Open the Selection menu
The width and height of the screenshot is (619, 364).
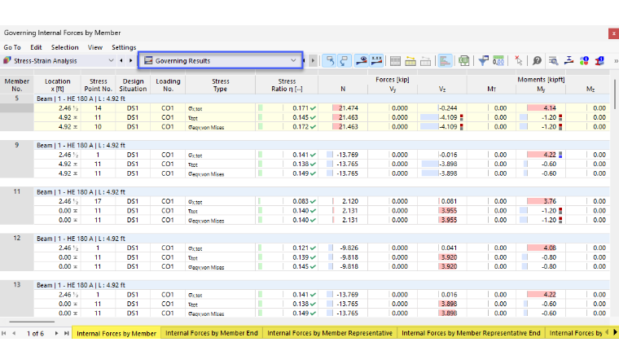coord(64,47)
